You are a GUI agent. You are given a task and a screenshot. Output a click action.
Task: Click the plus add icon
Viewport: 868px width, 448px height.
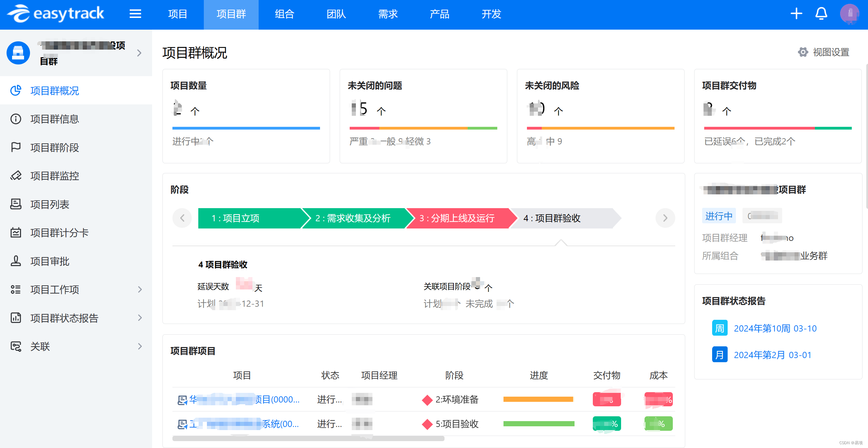point(796,14)
